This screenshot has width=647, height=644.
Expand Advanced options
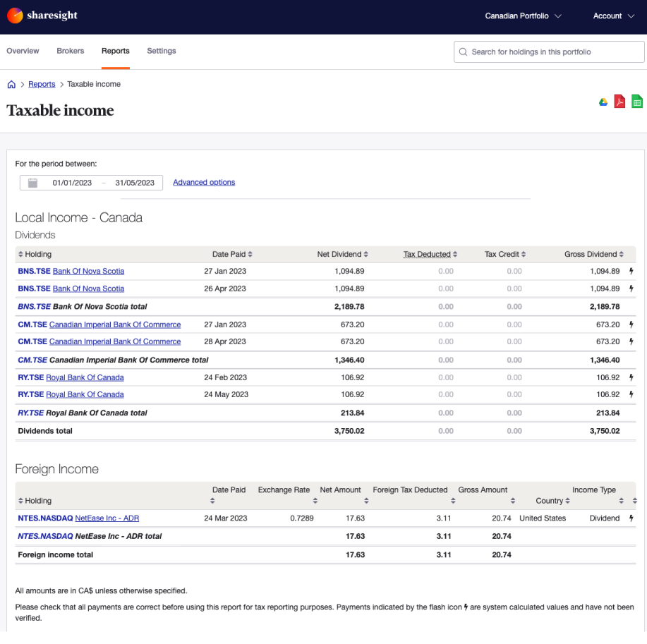tap(204, 182)
